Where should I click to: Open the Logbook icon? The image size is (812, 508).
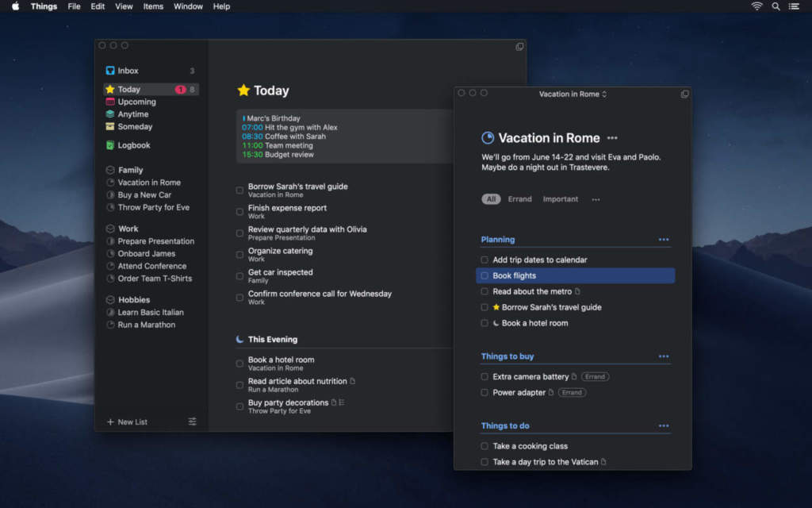click(x=110, y=145)
